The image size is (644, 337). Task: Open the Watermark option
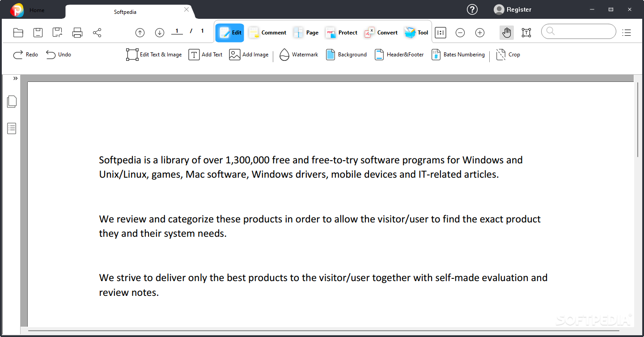point(299,55)
